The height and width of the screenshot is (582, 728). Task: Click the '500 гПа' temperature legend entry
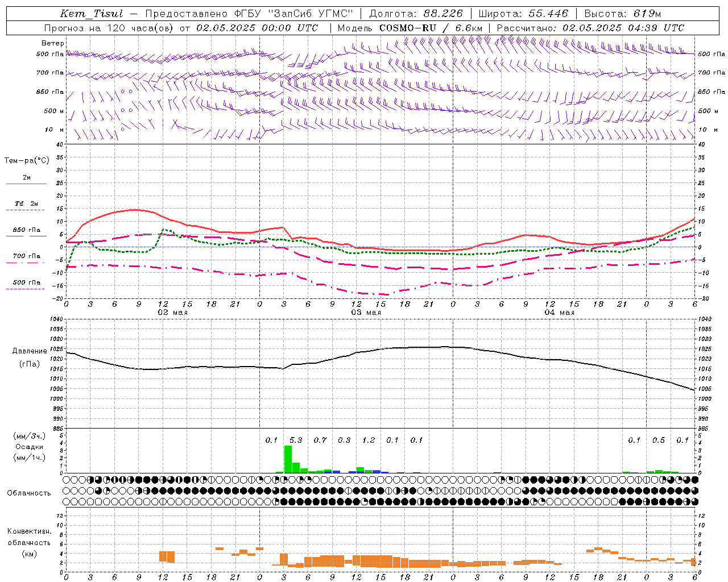[27, 282]
